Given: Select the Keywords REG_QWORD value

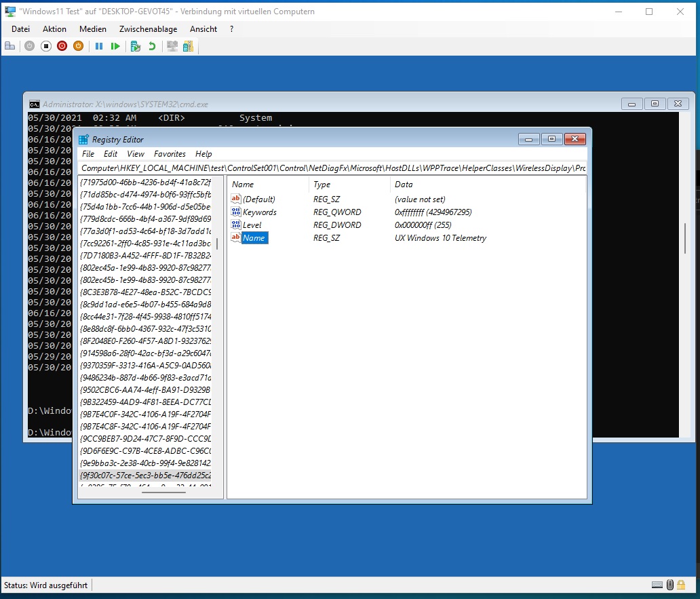Looking at the screenshot, I should (x=259, y=212).
